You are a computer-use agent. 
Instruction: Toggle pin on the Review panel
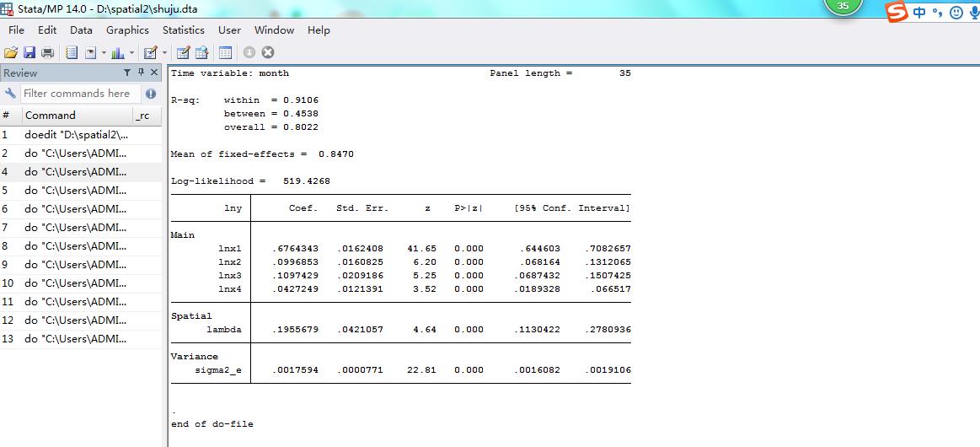pos(141,73)
